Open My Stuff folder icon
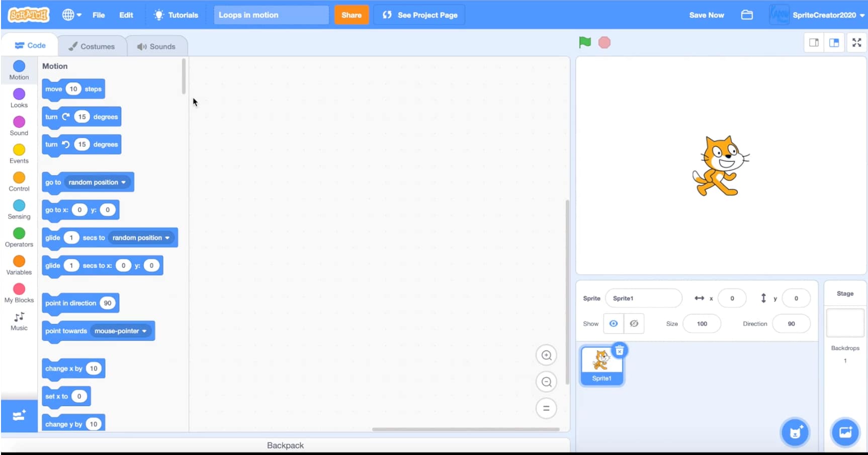Screen dimensions: 868x455 (747, 15)
